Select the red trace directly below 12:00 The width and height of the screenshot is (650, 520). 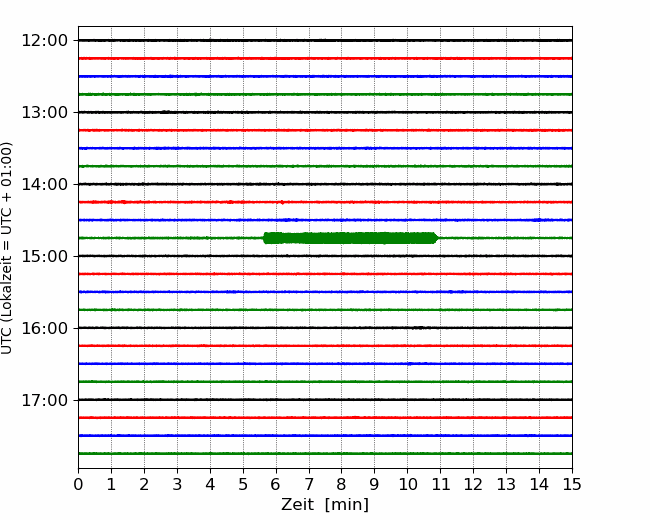click(325, 58)
